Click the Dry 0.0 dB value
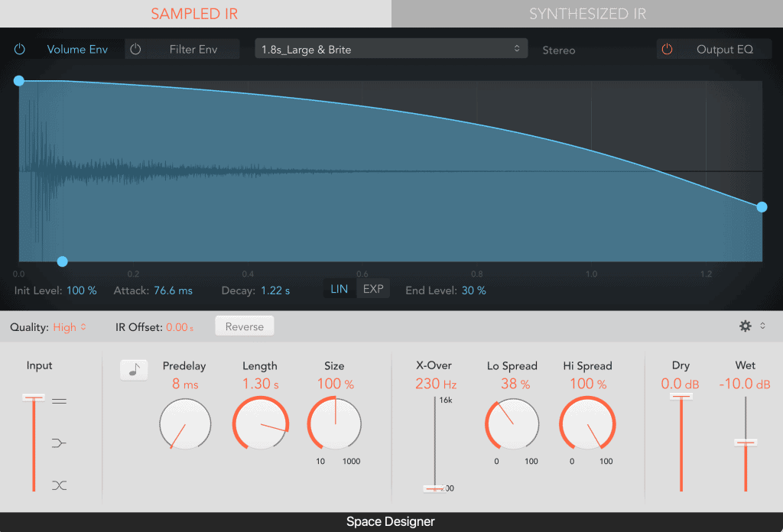The image size is (783, 532). tap(680, 384)
